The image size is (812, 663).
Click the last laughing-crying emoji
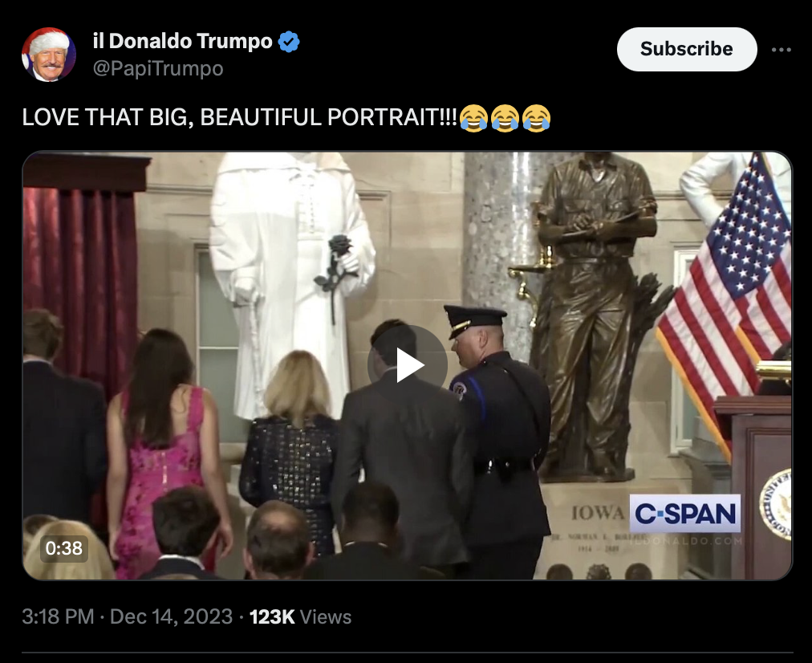pos(536,118)
